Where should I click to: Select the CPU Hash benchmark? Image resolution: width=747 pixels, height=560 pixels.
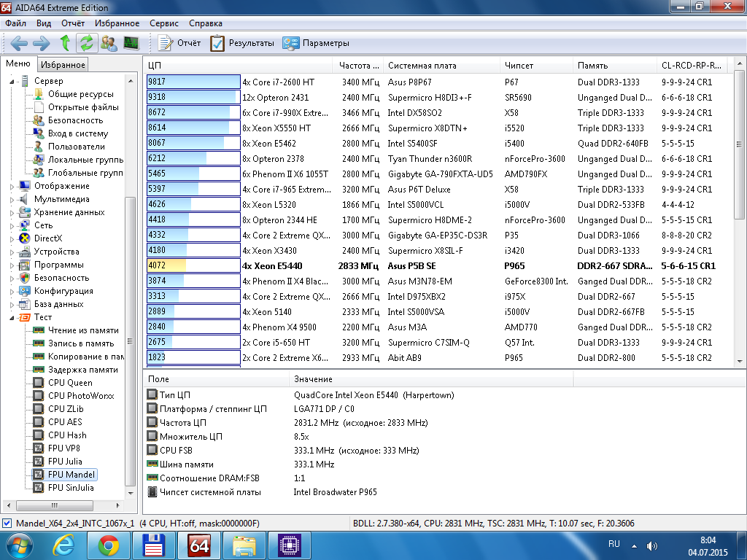coord(67,435)
